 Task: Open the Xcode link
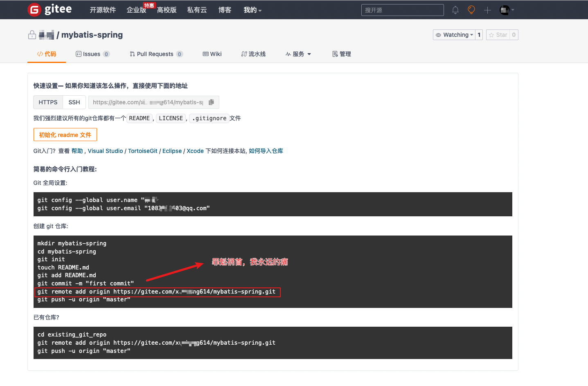(x=195, y=151)
